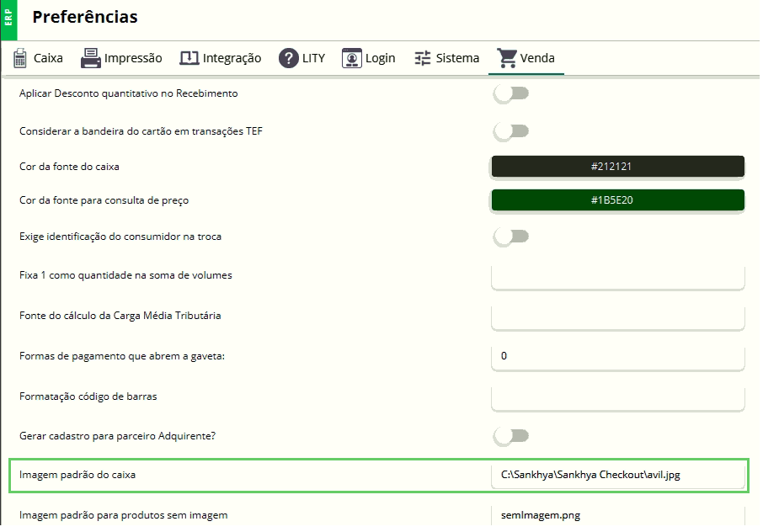Click 'Considerar a bandeira do cartão' label text
The image size is (763, 532).
(x=141, y=132)
